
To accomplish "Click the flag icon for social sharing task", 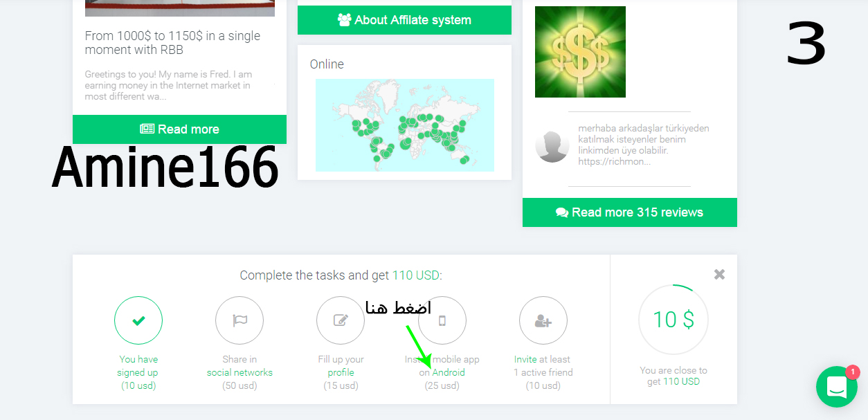I will pos(239,320).
